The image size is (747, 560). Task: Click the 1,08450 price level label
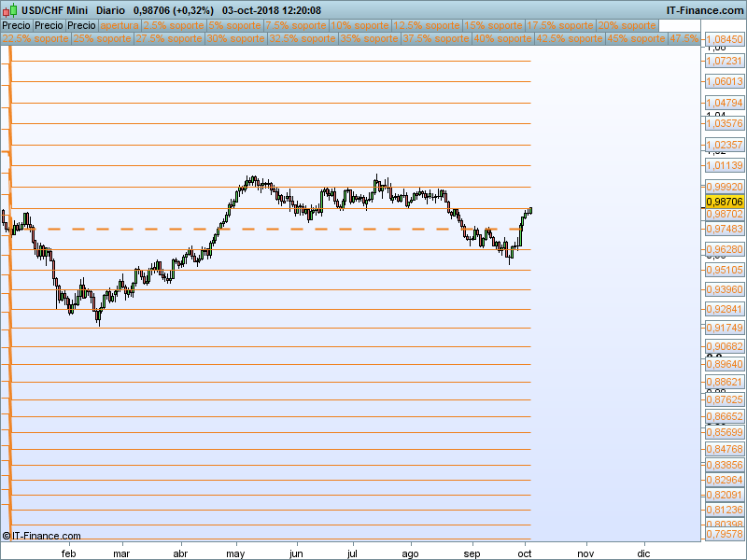point(725,40)
